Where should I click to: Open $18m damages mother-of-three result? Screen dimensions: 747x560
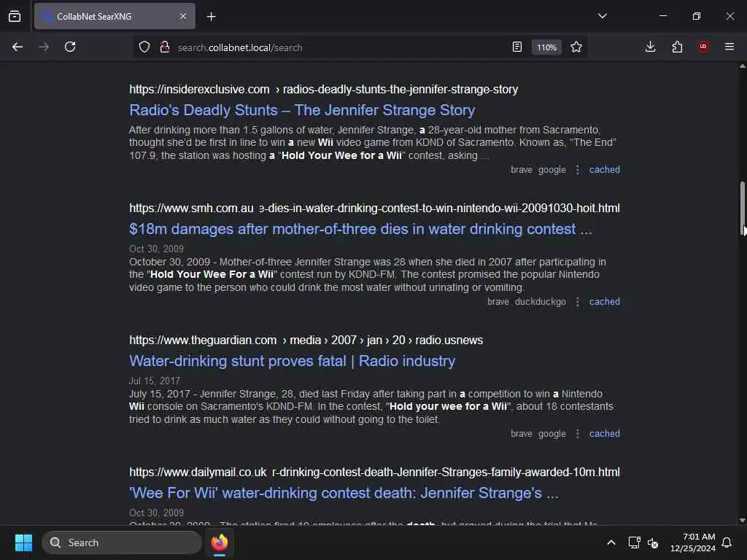[x=360, y=229]
